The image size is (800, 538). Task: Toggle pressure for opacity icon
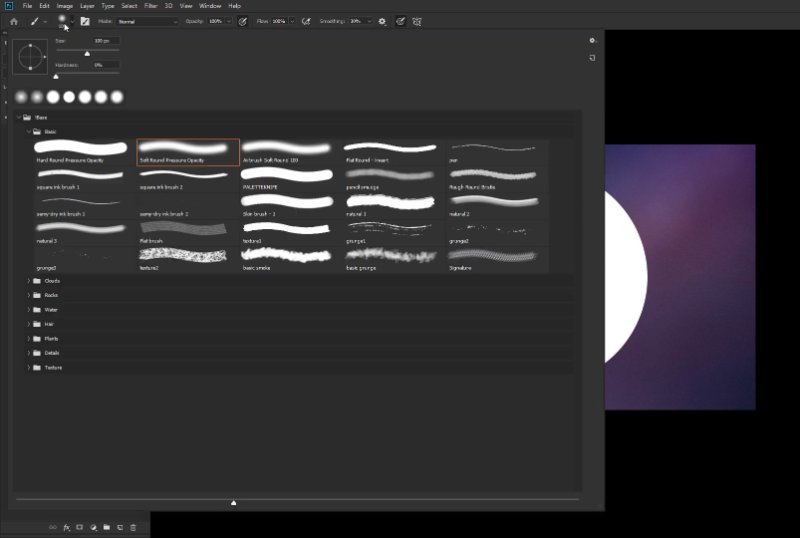tap(242, 20)
